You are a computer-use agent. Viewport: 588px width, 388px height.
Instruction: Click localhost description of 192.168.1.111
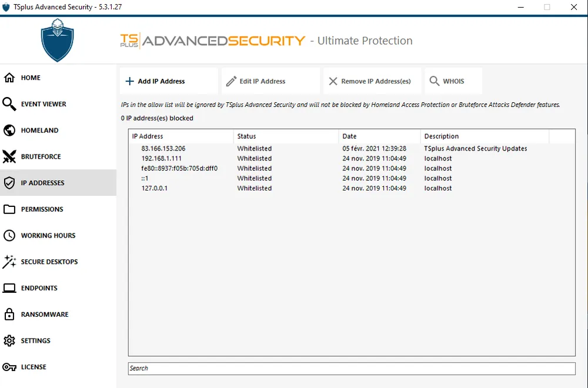[438, 158]
